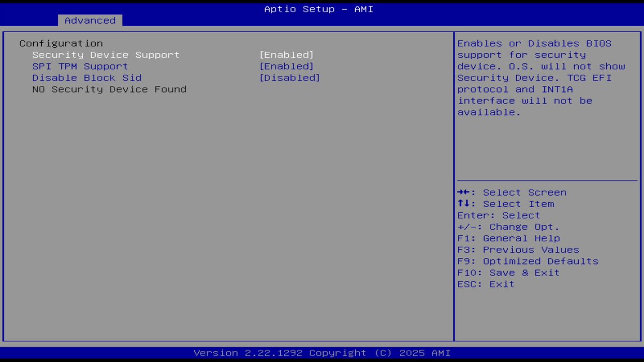Click the Select Screen key hint
The height and width of the screenshot is (362, 644).
click(x=512, y=193)
